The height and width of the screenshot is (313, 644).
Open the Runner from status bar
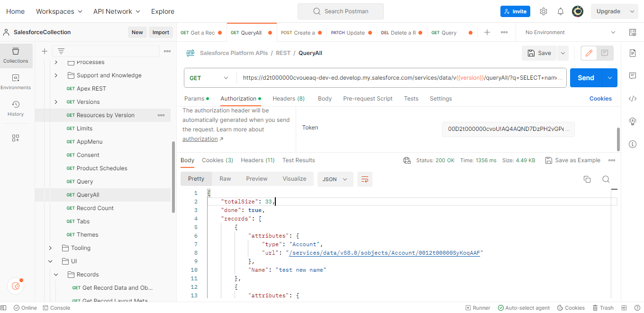coord(478,308)
